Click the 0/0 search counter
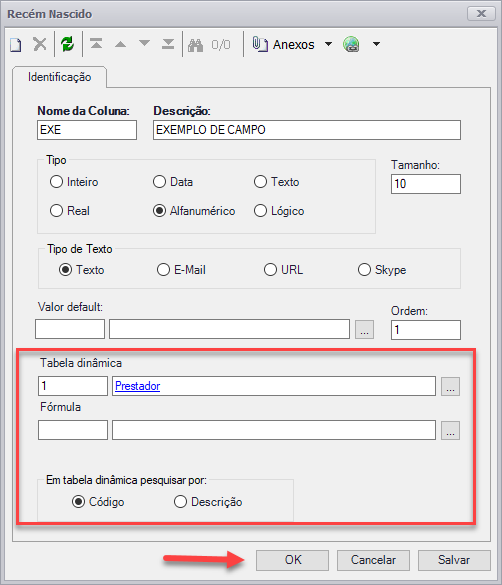This screenshot has height=585, width=502. [x=221, y=45]
